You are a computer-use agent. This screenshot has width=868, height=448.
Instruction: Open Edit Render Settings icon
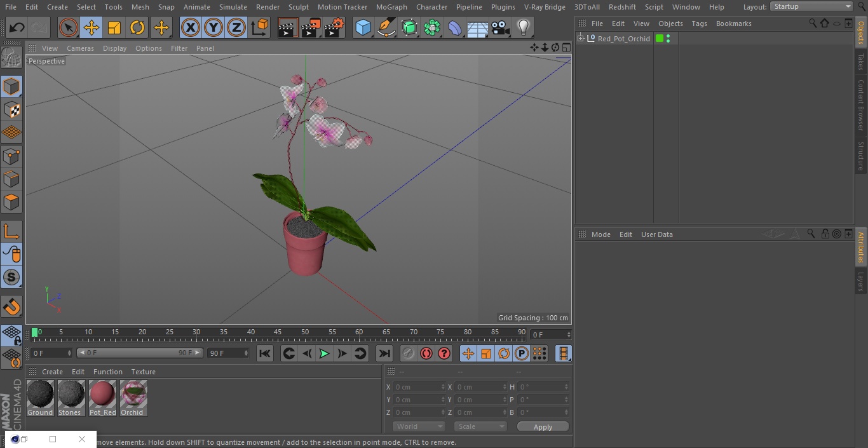click(x=334, y=27)
